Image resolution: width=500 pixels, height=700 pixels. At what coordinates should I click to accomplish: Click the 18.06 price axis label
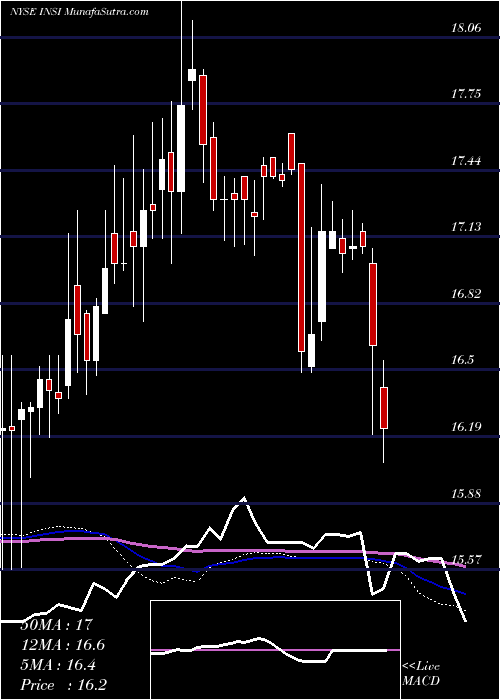click(466, 28)
